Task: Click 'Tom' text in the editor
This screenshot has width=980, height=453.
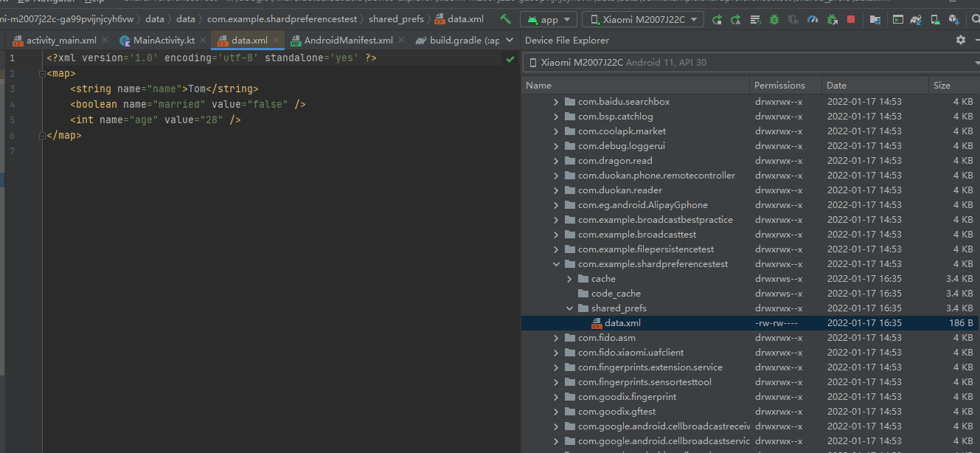Action: tap(197, 89)
